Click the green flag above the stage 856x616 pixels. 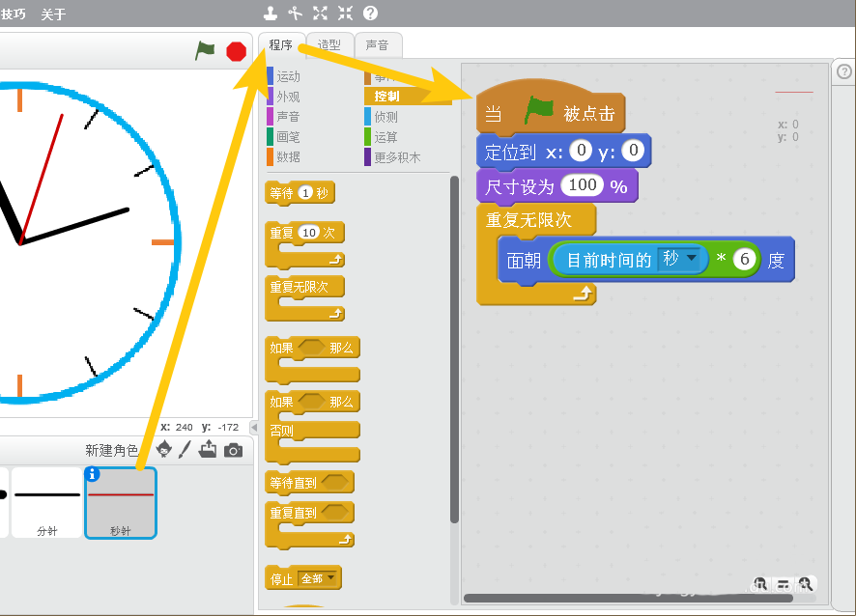[x=205, y=51]
